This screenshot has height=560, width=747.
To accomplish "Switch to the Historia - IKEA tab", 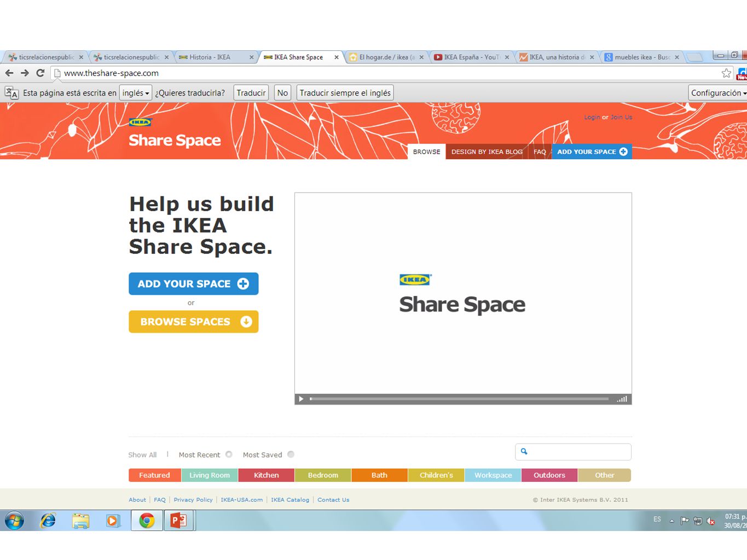I will tap(217, 57).
